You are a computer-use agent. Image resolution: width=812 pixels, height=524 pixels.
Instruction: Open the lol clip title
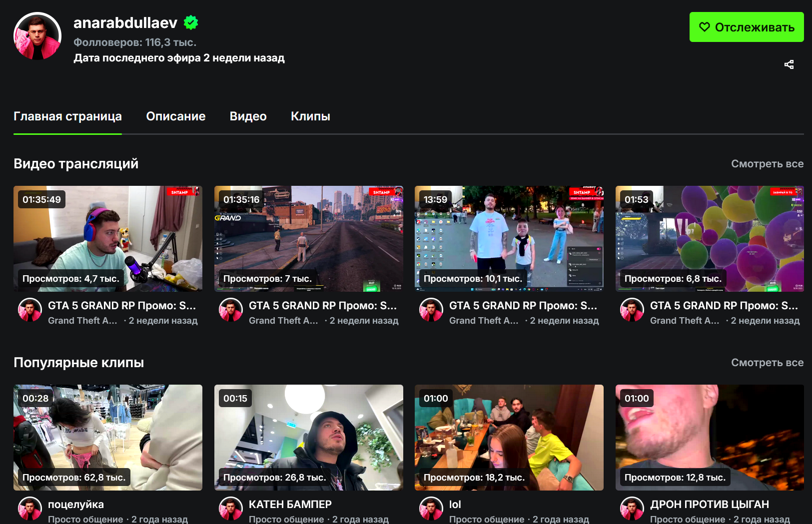click(455, 505)
